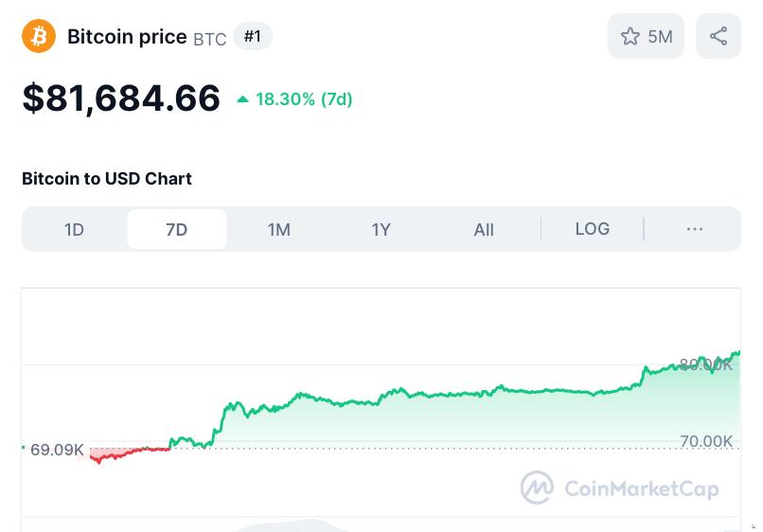Click the red segment of price line
The height and width of the screenshot is (532, 763).
(x=123, y=454)
